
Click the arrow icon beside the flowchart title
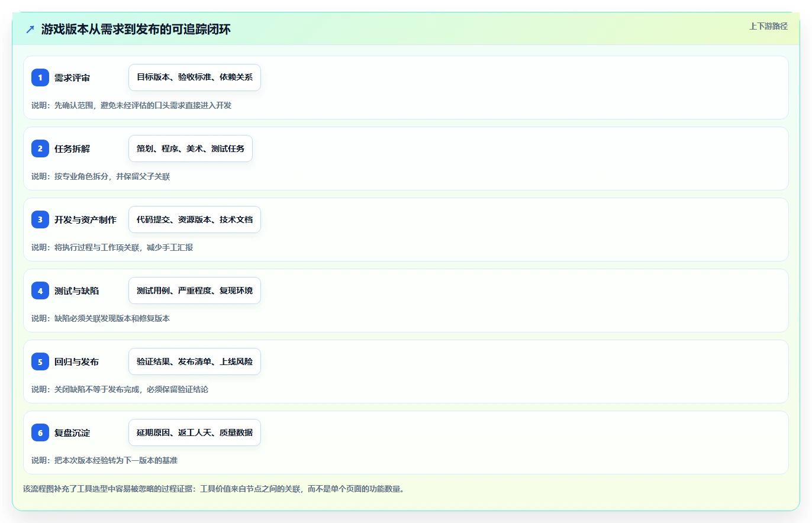click(30, 29)
